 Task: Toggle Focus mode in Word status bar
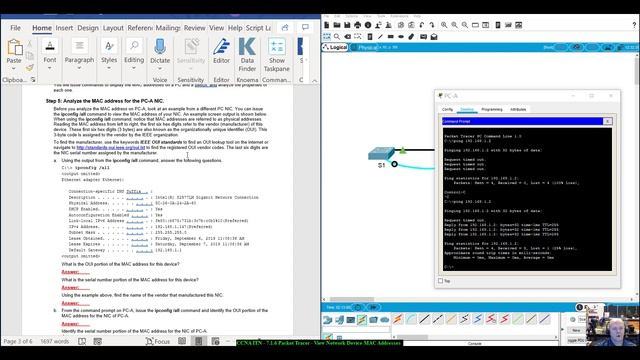pos(158,341)
